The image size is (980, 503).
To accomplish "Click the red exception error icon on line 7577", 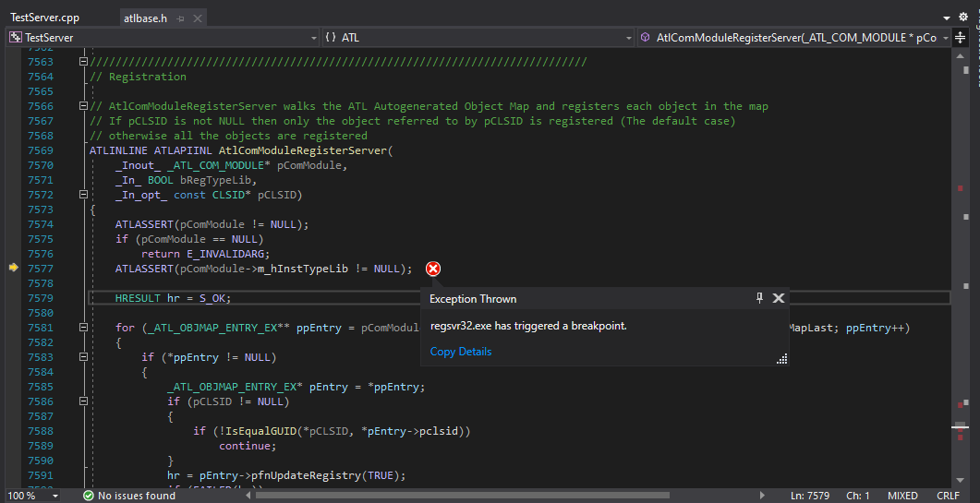I will point(433,269).
